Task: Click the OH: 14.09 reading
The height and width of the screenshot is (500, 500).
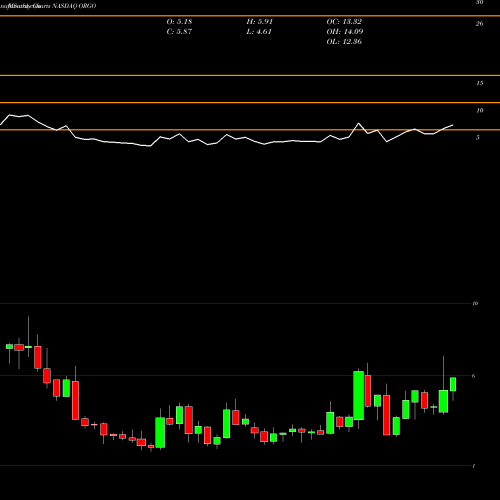Action: (345, 32)
